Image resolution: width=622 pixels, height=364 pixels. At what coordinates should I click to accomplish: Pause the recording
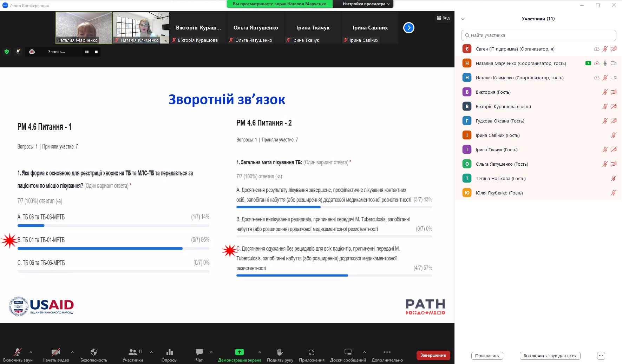click(87, 52)
